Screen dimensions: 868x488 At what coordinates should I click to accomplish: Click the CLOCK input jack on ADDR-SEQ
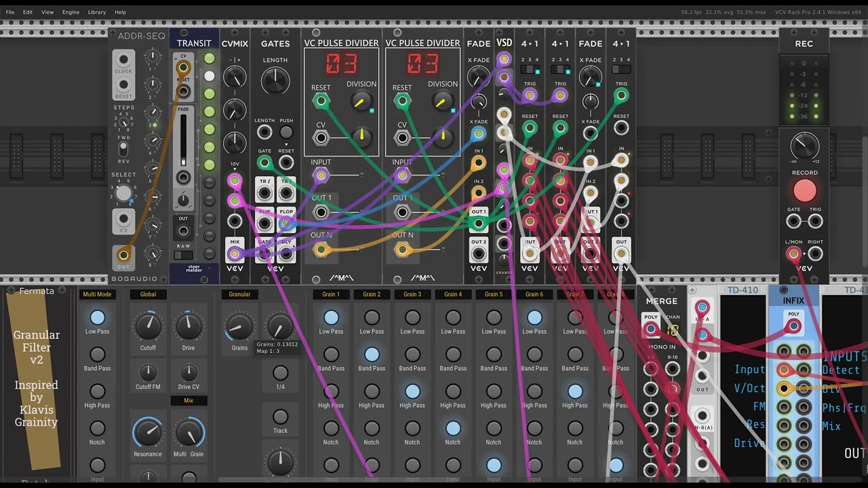[x=123, y=60]
